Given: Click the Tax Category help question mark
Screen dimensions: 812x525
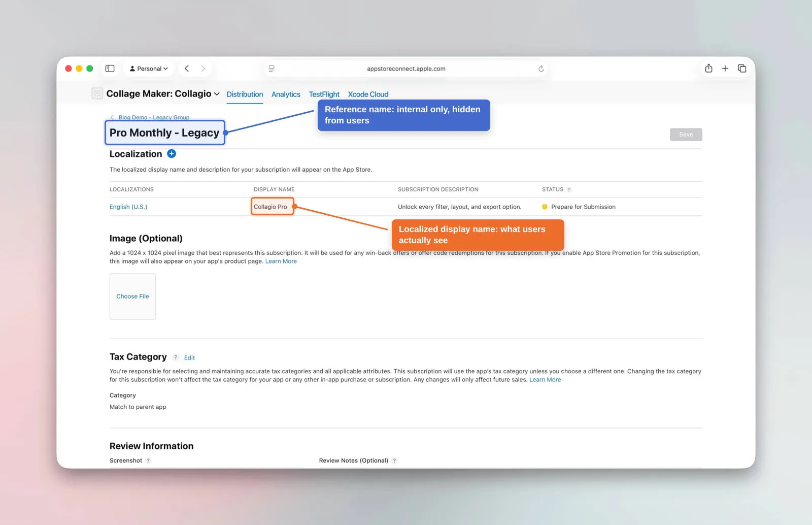Looking at the screenshot, I should (176, 357).
